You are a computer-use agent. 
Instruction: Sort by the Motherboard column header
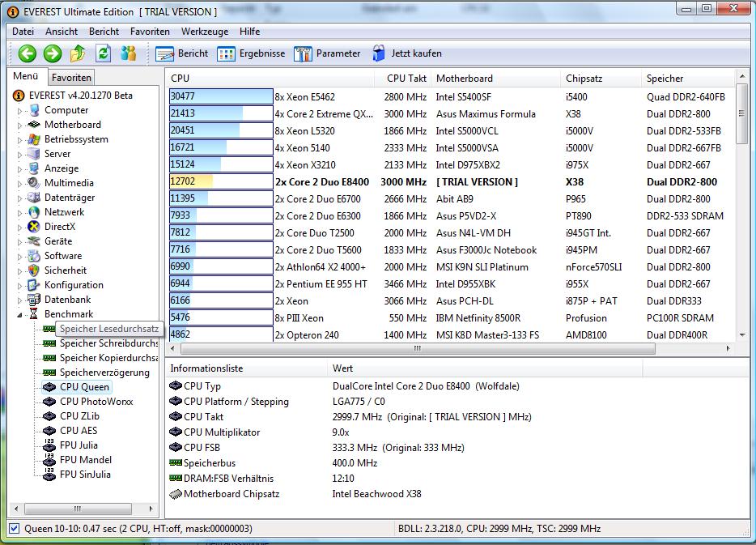[495, 78]
